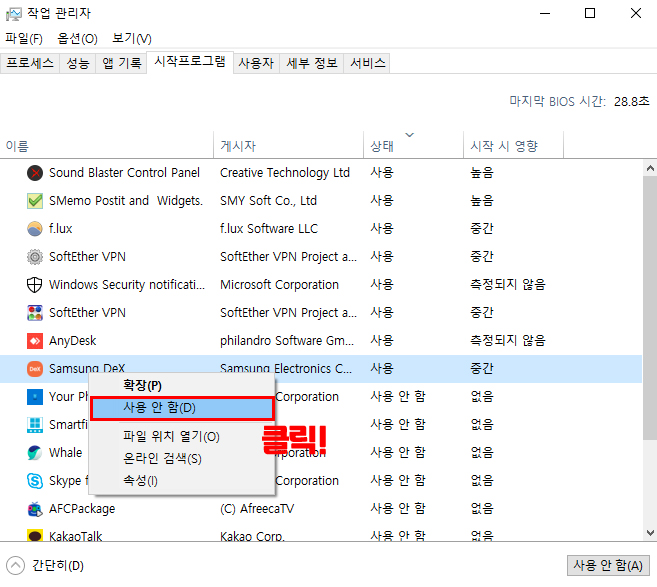Click publisher (C) AfreecaTV
Screen dimensions: 657x587
click(257, 509)
